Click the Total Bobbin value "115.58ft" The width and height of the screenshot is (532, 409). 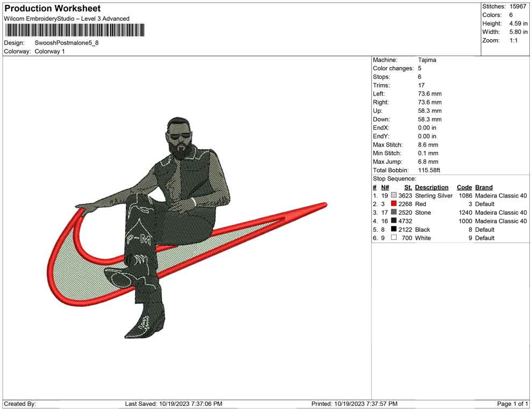click(x=429, y=170)
